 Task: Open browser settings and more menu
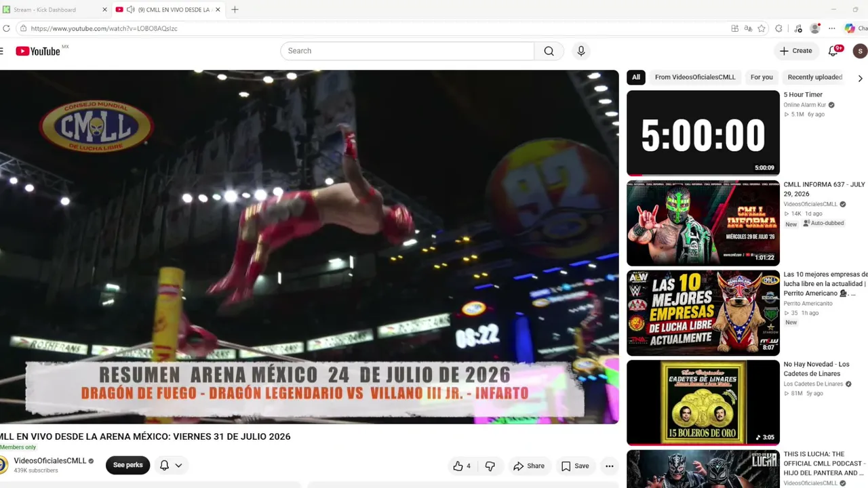[832, 28]
